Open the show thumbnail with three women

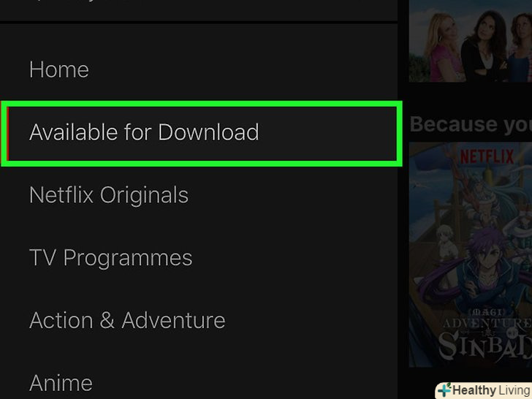tap(471, 41)
